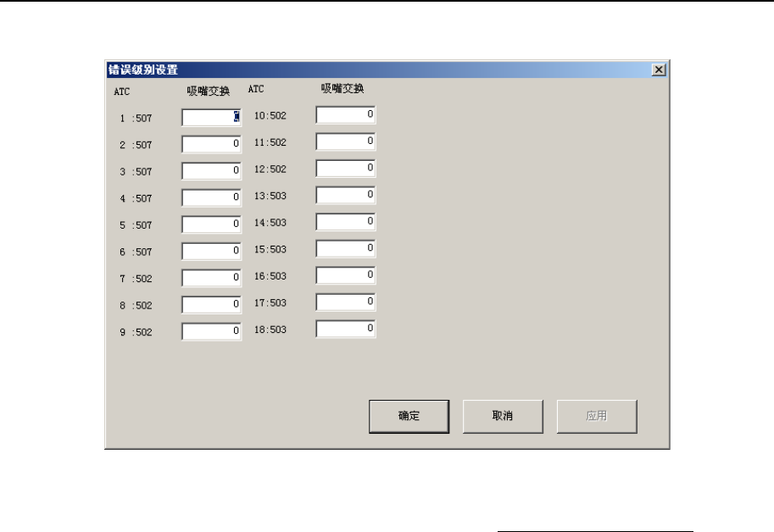Focus the input field for ATC 16:503
This screenshot has width=774, height=532.
(x=346, y=275)
